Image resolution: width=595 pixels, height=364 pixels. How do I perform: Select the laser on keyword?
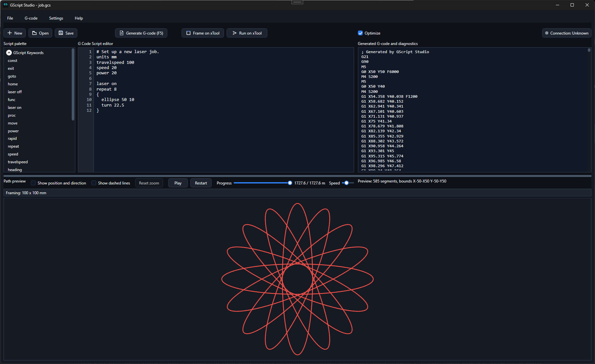click(x=14, y=108)
